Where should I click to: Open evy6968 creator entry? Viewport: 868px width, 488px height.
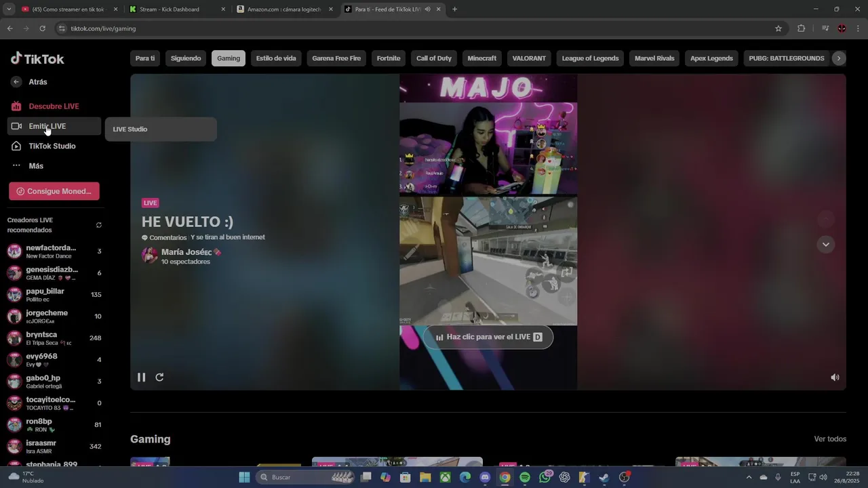(54, 360)
